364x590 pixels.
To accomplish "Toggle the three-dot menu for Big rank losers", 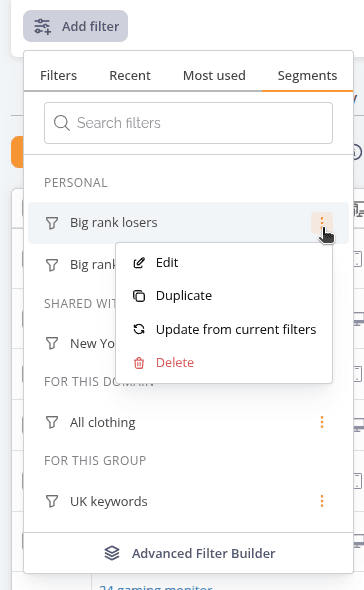I will tap(322, 223).
